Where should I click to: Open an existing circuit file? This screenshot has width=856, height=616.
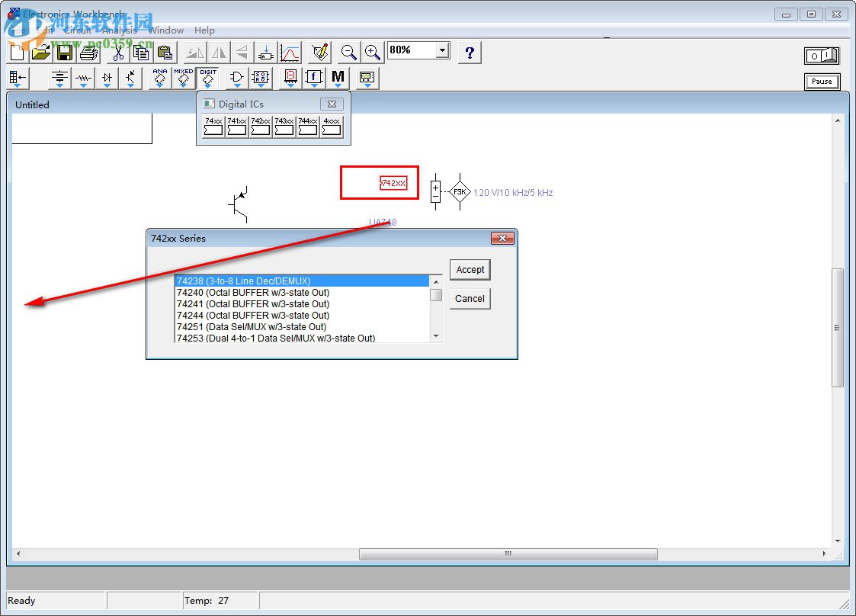41,53
